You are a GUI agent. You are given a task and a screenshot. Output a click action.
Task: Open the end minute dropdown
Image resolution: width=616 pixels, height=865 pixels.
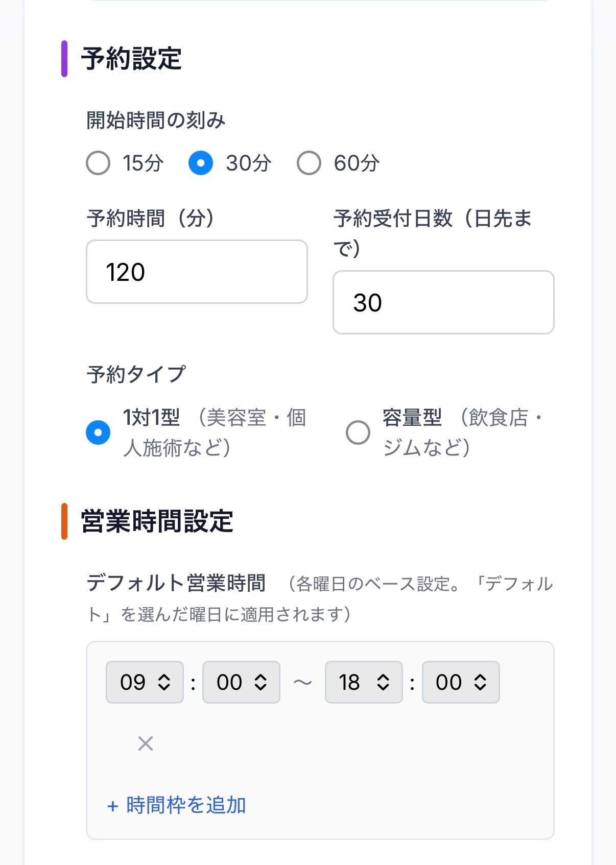click(461, 682)
